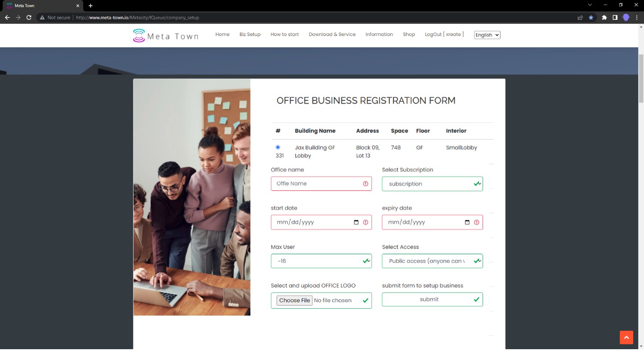Click the Block 09, Lot 13 address cell
This screenshot has height=351, width=644.
[367, 151]
